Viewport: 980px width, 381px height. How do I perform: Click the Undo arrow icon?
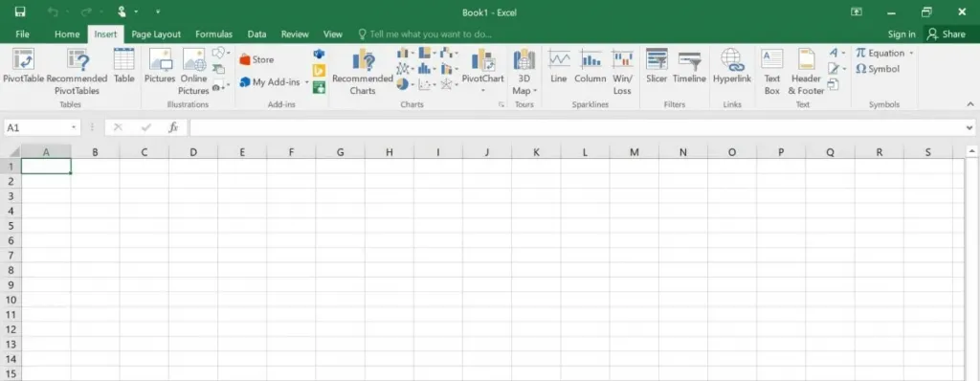pos(55,11)
